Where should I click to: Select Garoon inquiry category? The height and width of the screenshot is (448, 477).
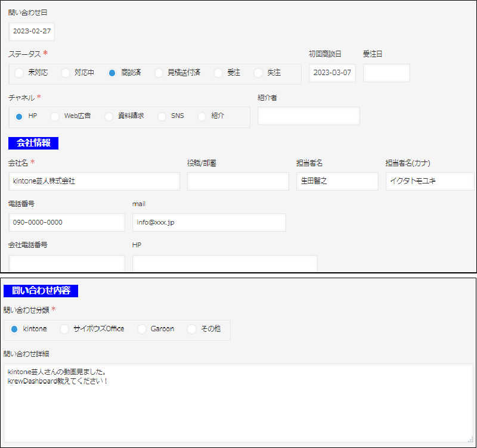click(x=142, y=329)
